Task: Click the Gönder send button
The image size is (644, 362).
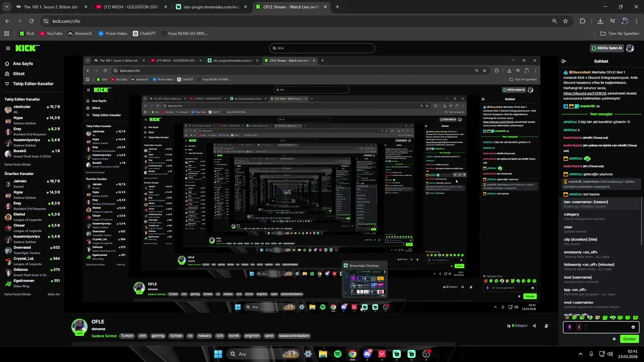Action: (x=629, y=339)
